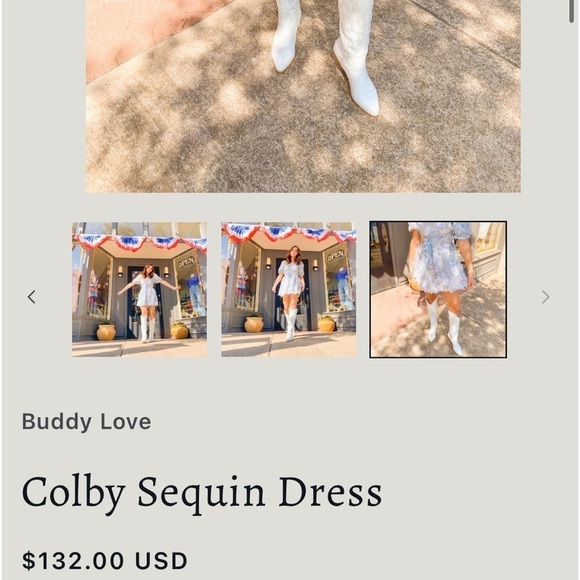Click the right white boot in main photo
This screenshot has width=580, height=580.
(x=356, y=55)
